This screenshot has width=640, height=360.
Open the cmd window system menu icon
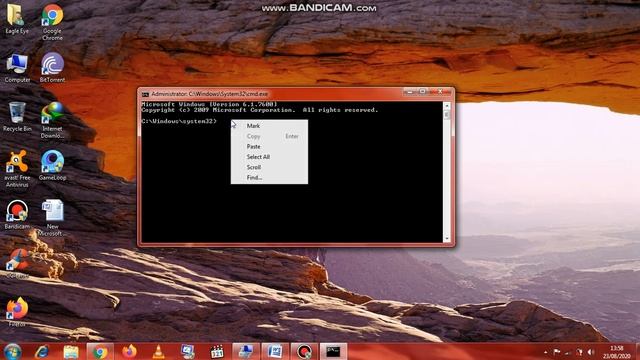pos(145,94)
